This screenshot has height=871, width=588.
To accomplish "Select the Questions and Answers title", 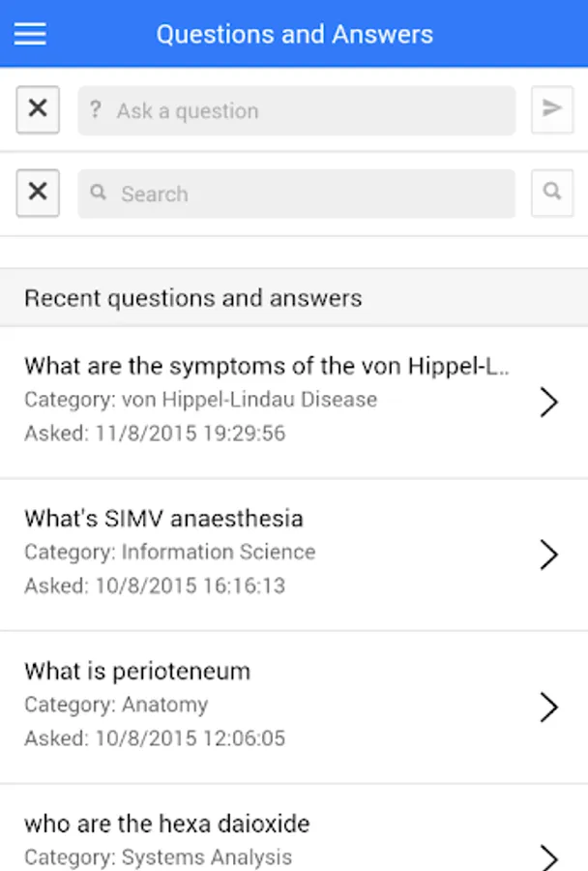I will coord(294,35).
